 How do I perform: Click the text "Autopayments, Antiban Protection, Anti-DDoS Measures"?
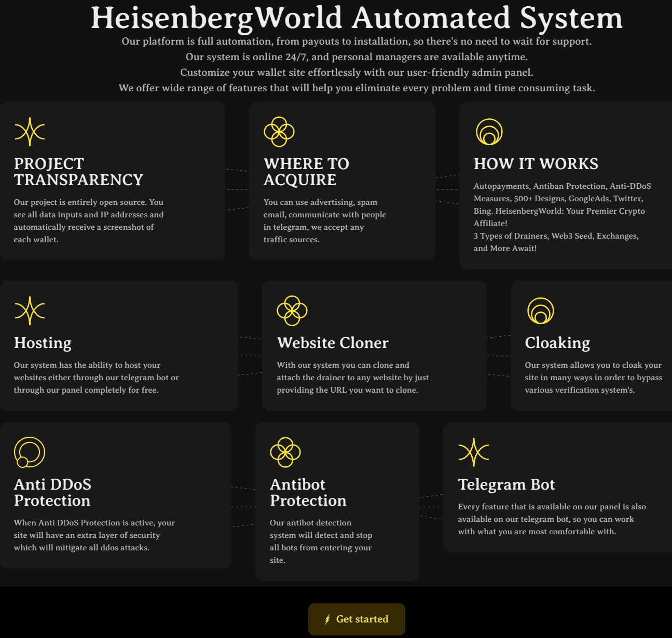(563, 205)
